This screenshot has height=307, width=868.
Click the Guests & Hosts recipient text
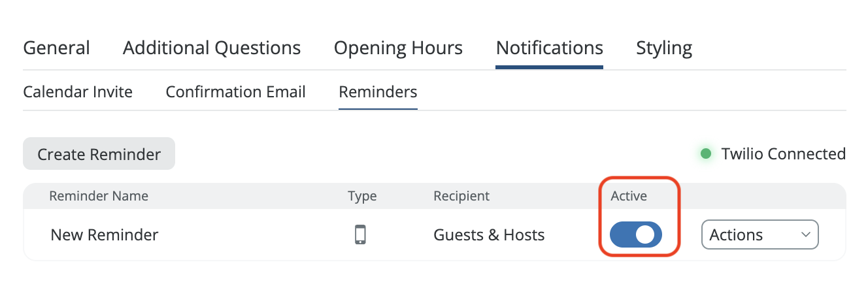pyautogui.click(x=489, y=235)
